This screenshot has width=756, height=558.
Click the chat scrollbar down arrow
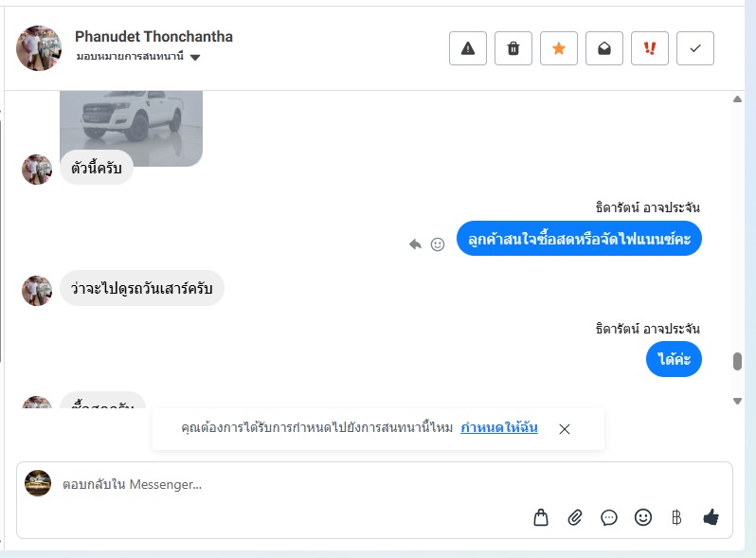coord(737,401)
